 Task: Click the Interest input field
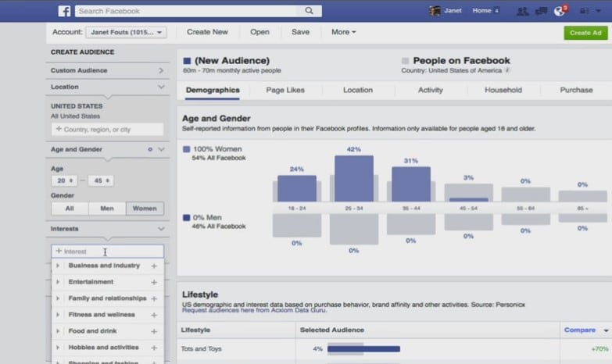click(107, 252)
